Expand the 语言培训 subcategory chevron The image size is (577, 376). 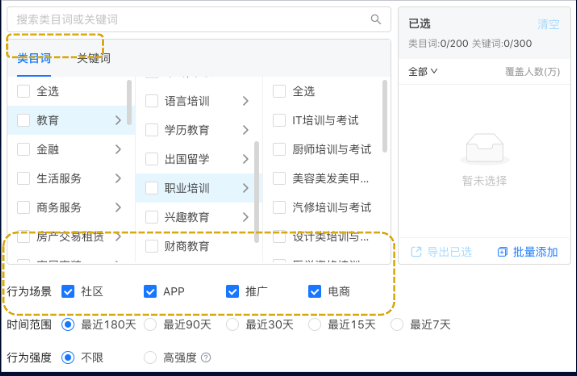coord(246,101)
